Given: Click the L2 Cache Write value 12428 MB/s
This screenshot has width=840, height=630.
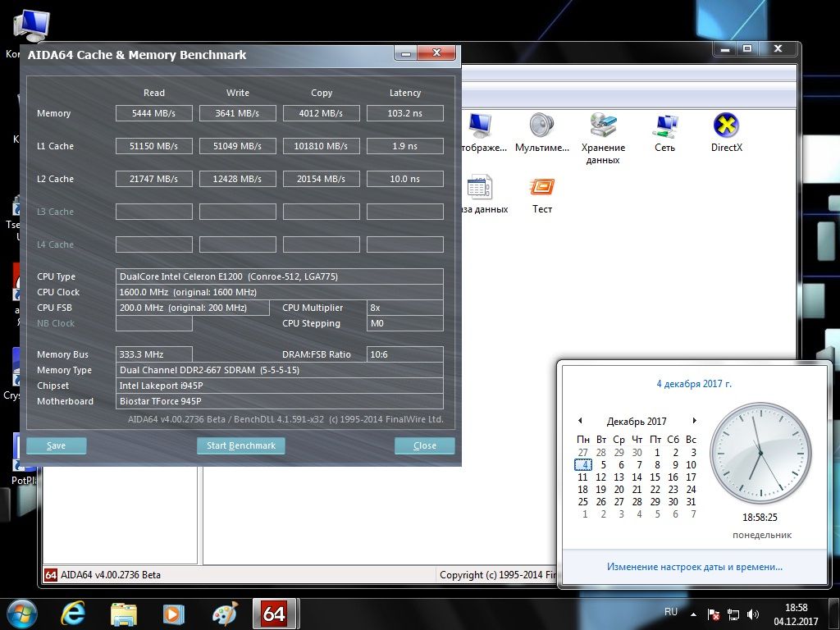Looking at the screenshot, I should [x=237, y=178].
